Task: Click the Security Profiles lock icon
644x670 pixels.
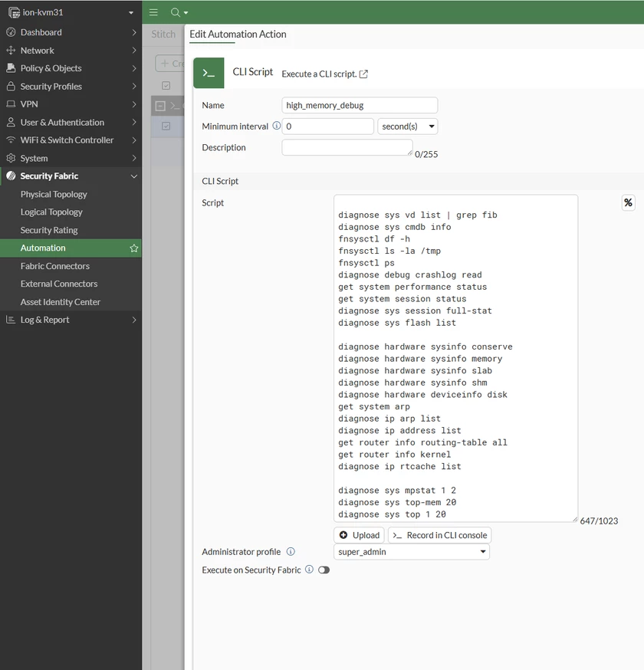Action: pos(11,86)
